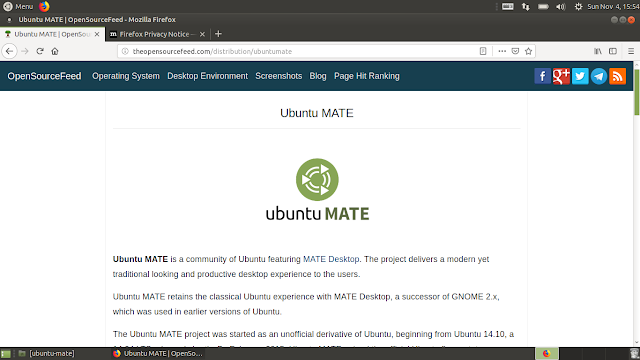Launch Firefox from the top panel
Viewport: 640px width, 360px height.
coord(44,7)
